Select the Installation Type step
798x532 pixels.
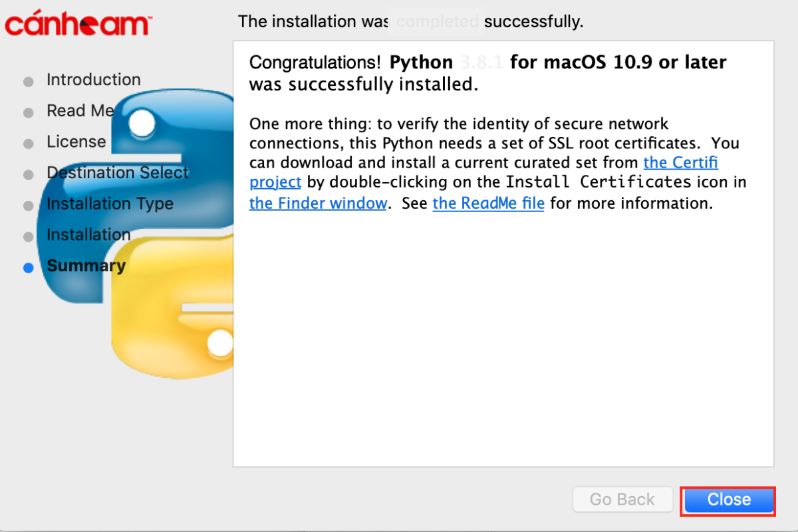tap(110, 204)
